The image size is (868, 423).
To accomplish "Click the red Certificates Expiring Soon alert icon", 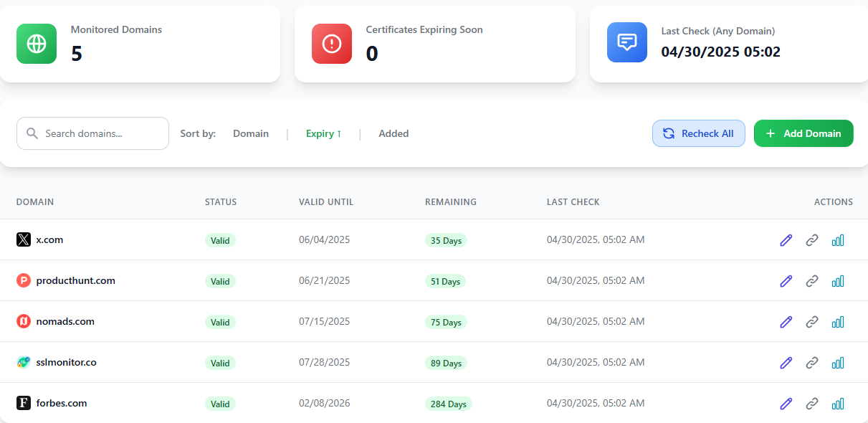I will (x=332, y=44).
